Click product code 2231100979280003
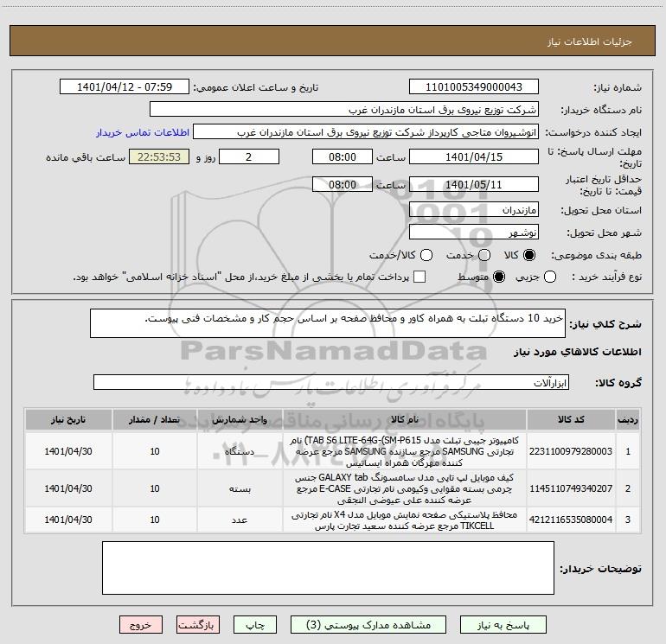Screen dimensions: 666x644 pos(571,451)
